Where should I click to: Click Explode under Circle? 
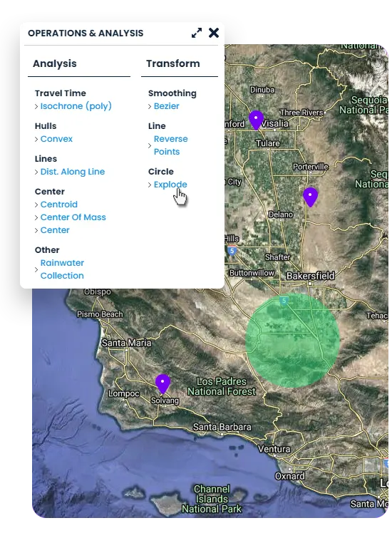coord(170,185)
